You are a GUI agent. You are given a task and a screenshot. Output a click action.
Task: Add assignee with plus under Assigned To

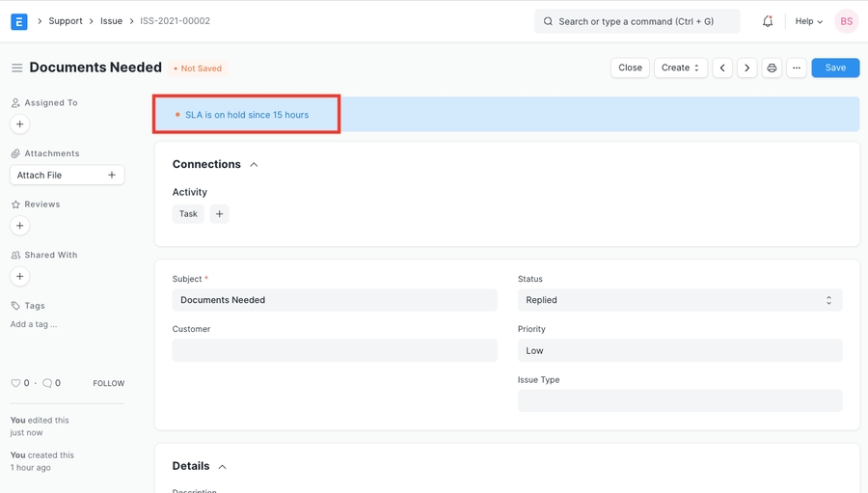[19, 124]
